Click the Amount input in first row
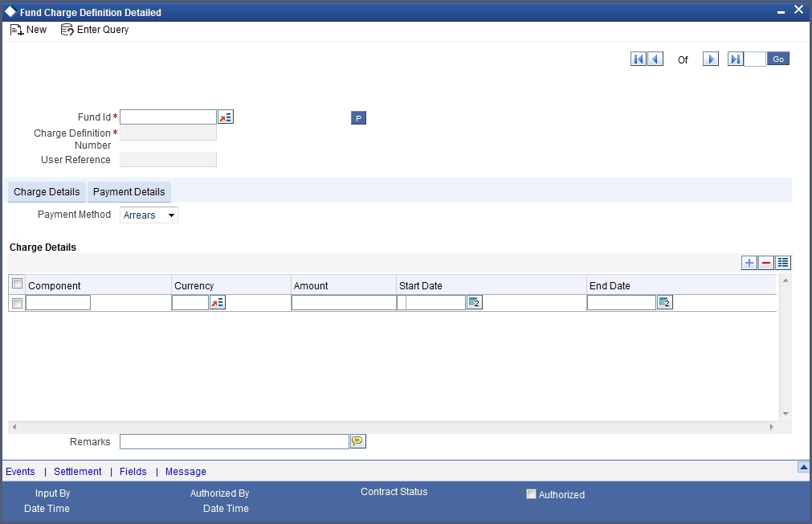 (344, 303)
